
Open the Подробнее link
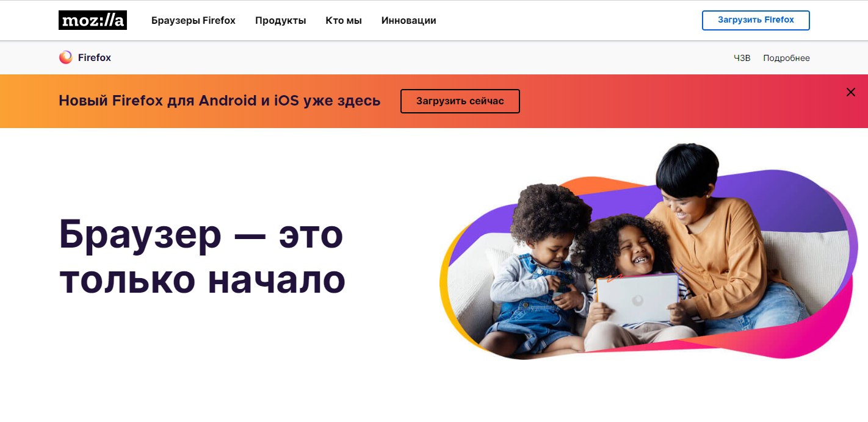[786, 58]
